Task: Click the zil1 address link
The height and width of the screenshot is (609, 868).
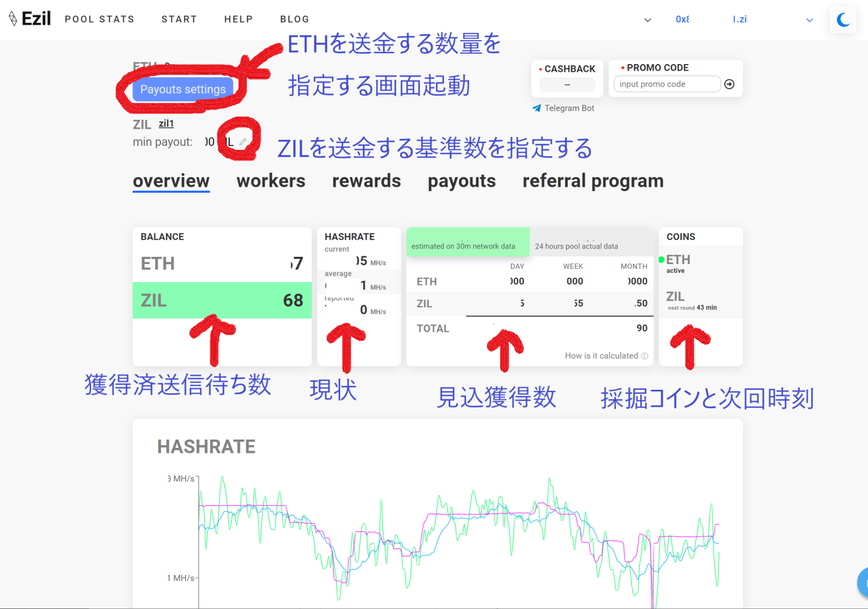Action: [x=166, y=123]
